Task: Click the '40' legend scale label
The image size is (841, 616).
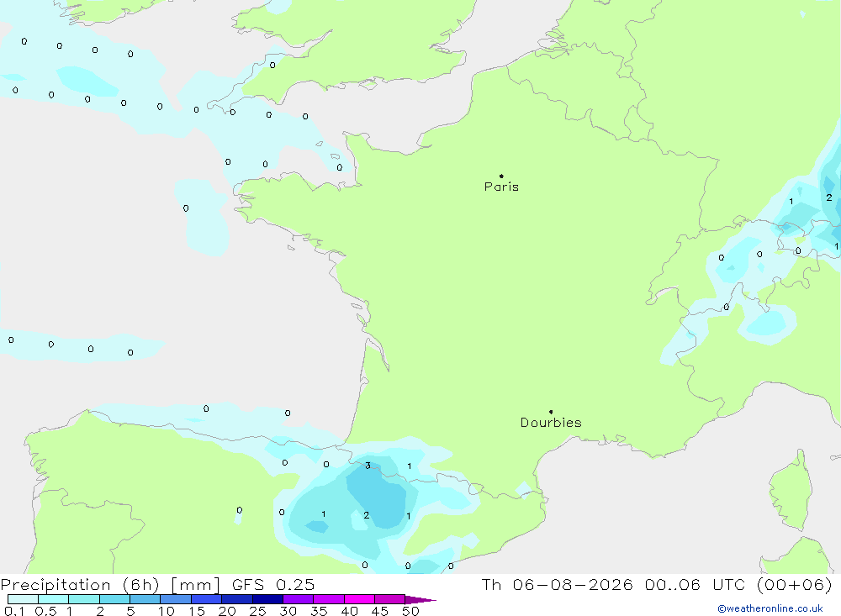Action: 349,611
